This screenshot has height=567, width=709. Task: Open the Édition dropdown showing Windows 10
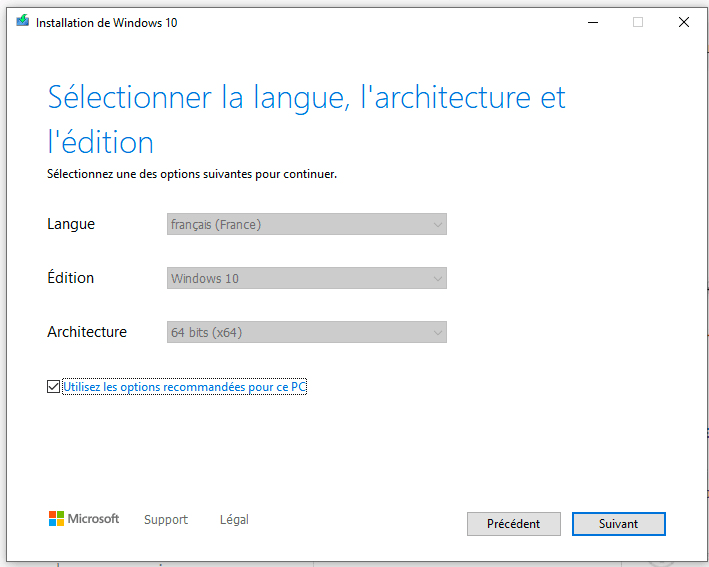click(307, 278)
